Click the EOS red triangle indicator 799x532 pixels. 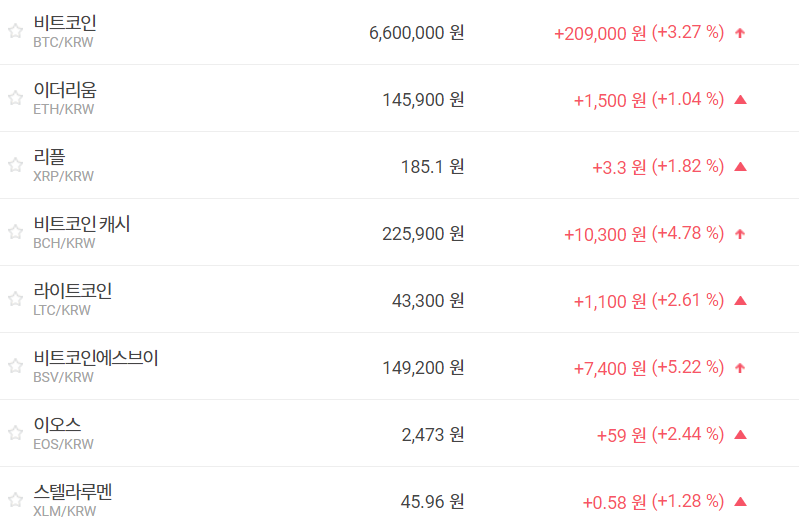(x=740, y=434)
